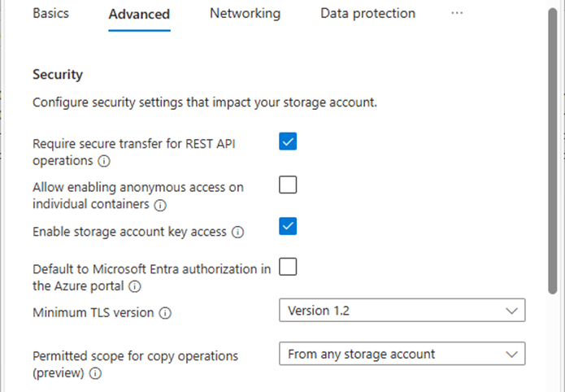The height and width of the screenshot is (392, 565).
Task: Open the Minimum TLS version dropdown
Action: (402, 310)
